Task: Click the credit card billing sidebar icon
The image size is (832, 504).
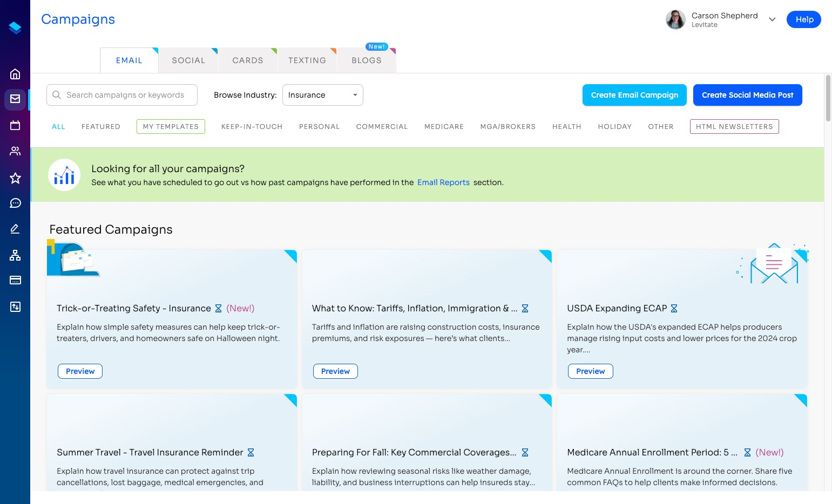Action: [x=15, y=280]
